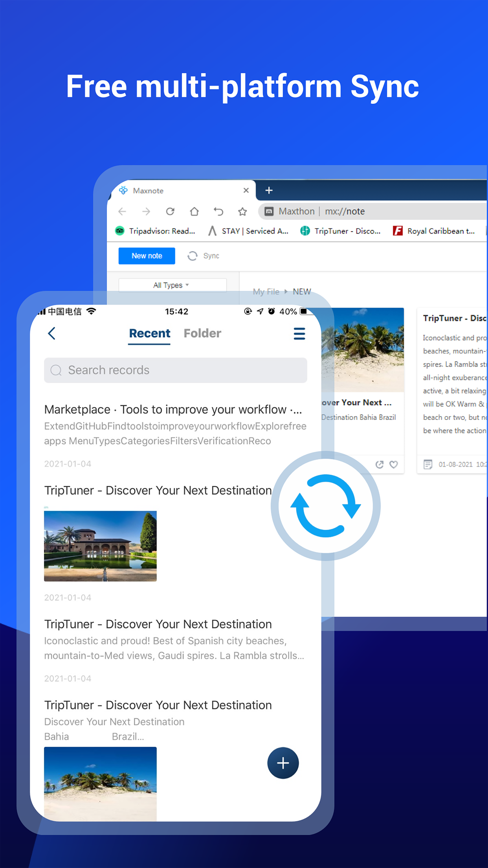The image size is (488, 868).
Task: Favorite the note with heart icon
Action: pyautogui.click(x=393, y=465)
